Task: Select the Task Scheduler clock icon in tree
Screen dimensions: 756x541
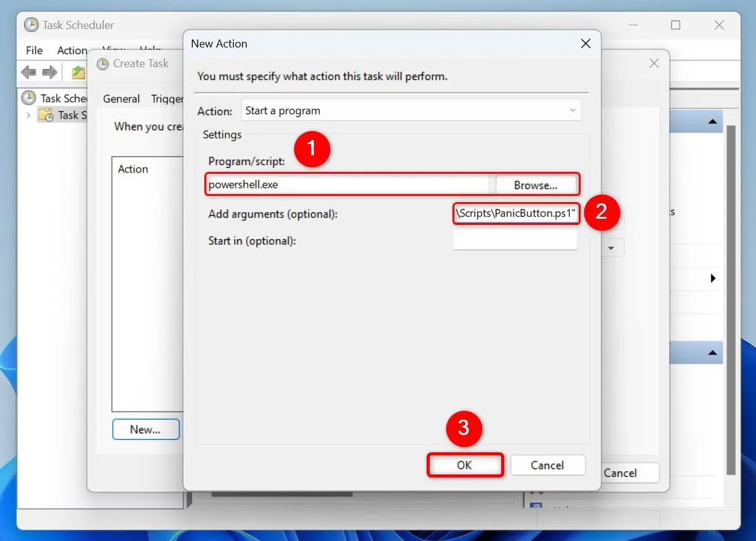Action: click(x=30, y=98)
